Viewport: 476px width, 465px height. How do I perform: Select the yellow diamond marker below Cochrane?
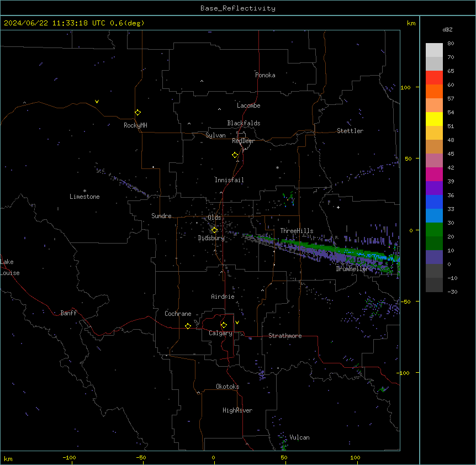188,326
